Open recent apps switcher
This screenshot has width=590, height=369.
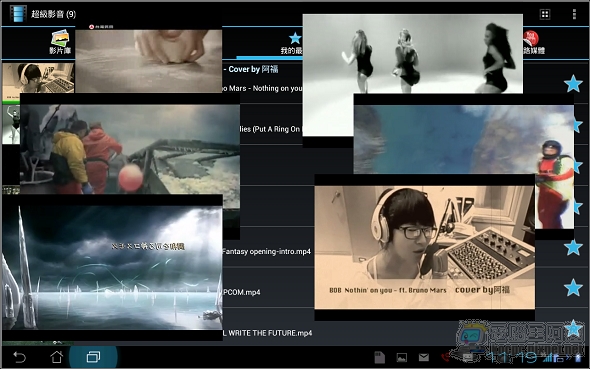(93, 357)
